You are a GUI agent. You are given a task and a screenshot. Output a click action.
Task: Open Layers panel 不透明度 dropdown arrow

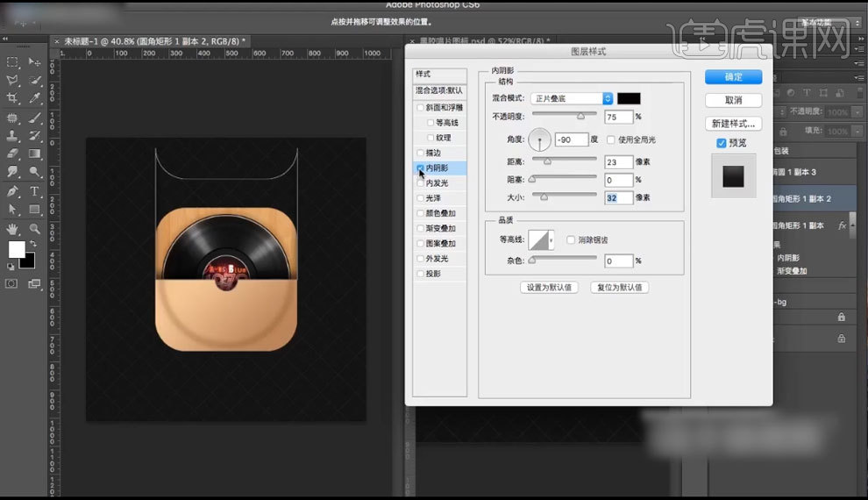point(857,112)
